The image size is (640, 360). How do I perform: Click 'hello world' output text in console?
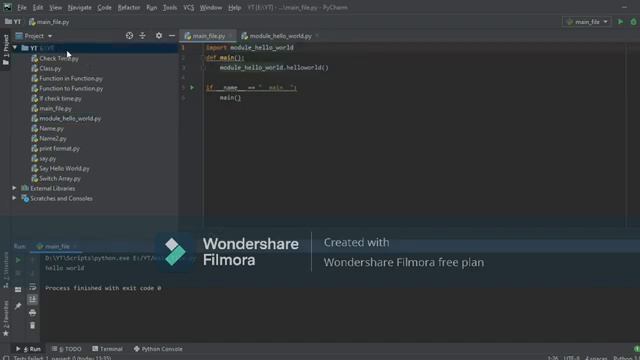65,268
